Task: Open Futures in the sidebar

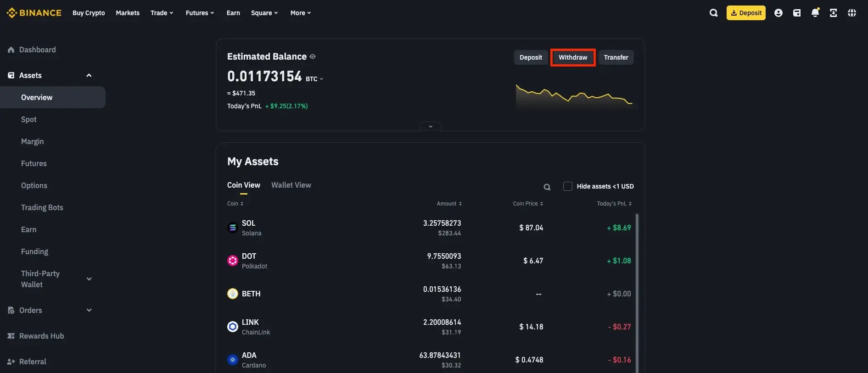Action: [x=34, y=163]
